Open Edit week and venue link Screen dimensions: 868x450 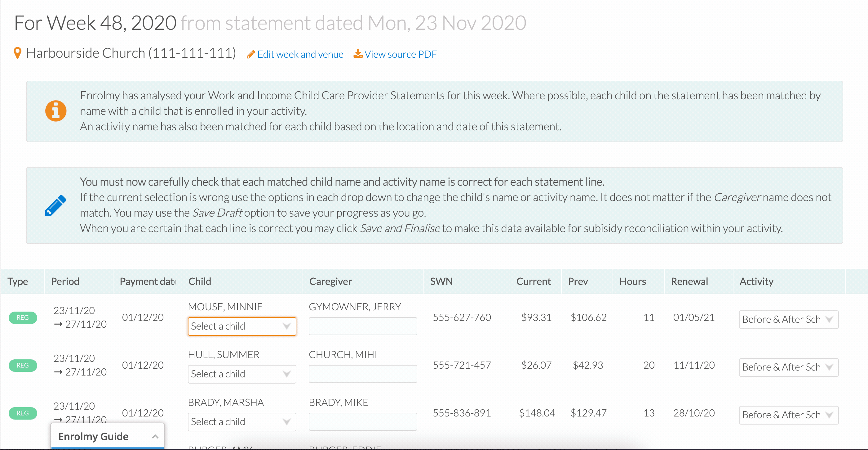tap(300, 54)
